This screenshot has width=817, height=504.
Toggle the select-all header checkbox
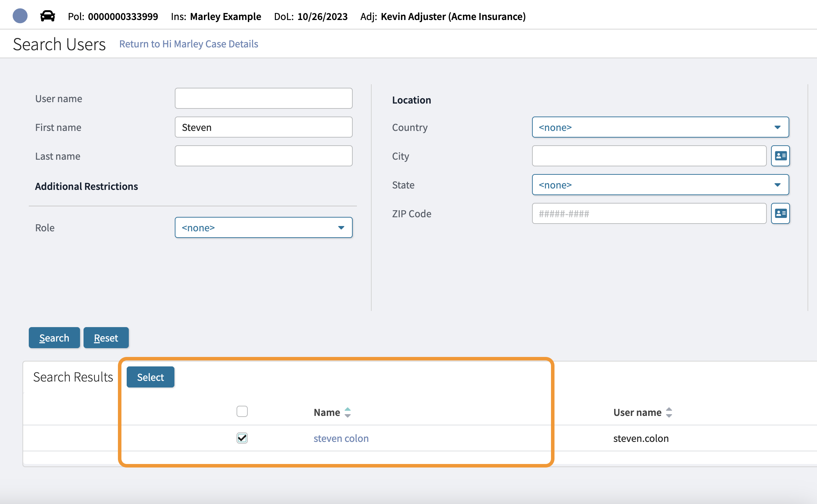pyautogui.click(x=242, y=411)
